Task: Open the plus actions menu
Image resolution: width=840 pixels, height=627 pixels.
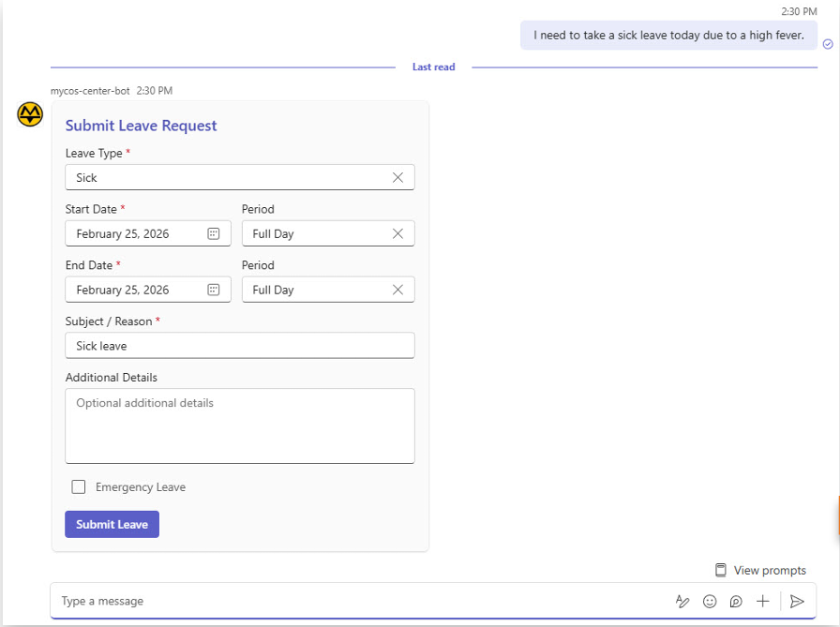Action: coord(763,602)
